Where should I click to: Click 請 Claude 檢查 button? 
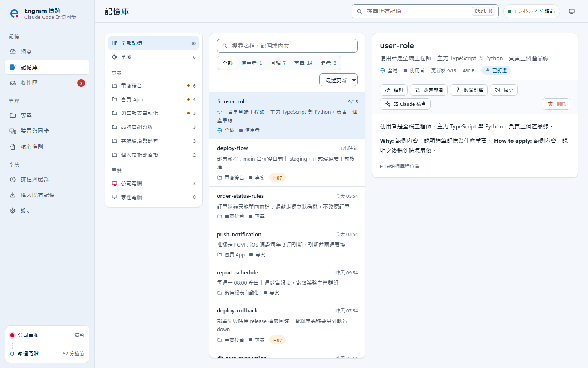click(405, 104)
